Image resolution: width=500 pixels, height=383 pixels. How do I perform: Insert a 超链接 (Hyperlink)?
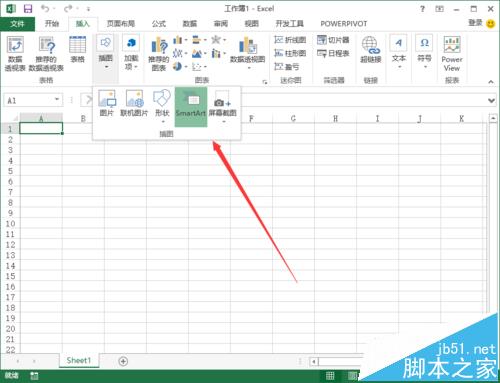click(371, 50)
